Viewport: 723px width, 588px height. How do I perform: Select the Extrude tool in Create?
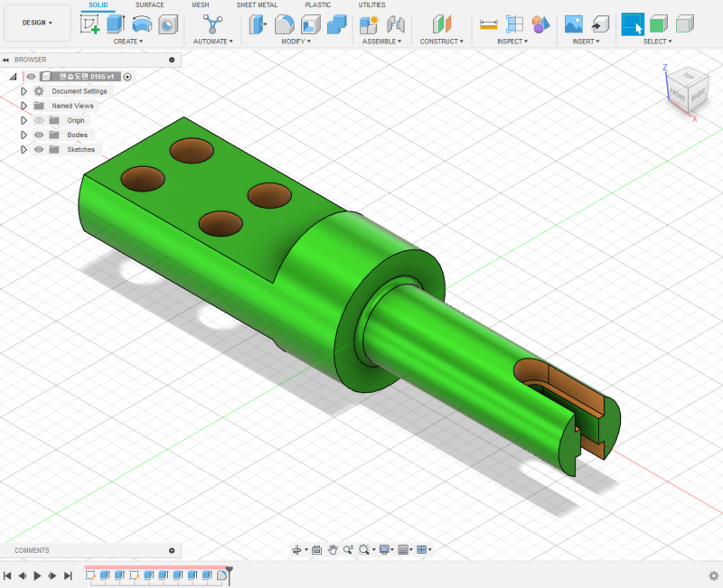click(116, 24)
